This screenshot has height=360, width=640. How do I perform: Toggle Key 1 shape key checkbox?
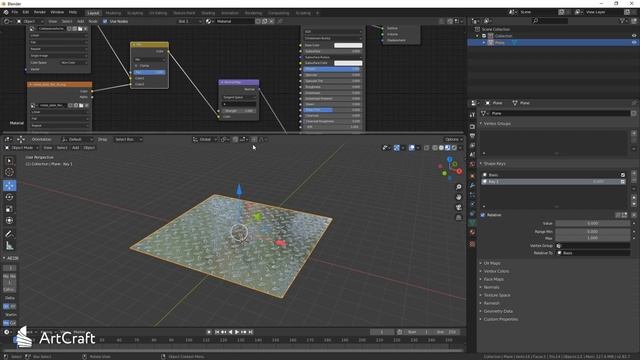[x=623, y=182]
